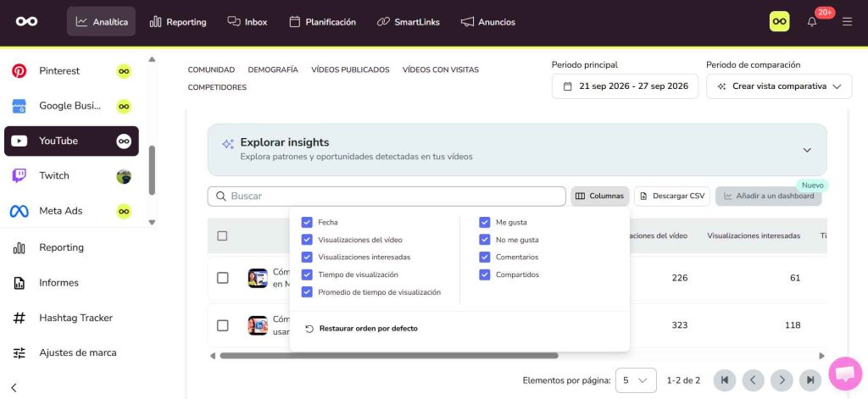The width and height of the screenshot is (868, 399).
Task: Select the row with 226 views
Action: tap(223, 278)
